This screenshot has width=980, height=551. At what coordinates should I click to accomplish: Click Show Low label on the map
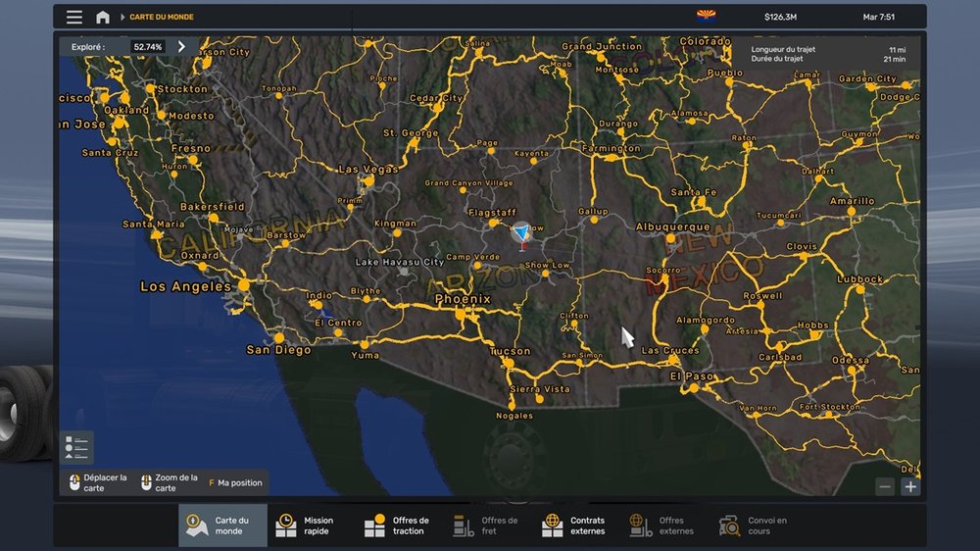547,265
